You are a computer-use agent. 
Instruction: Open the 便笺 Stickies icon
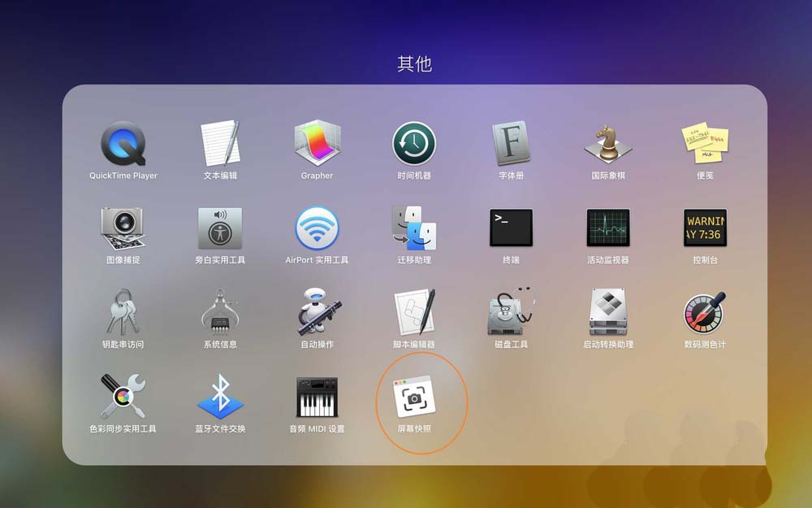coord(705,143)
